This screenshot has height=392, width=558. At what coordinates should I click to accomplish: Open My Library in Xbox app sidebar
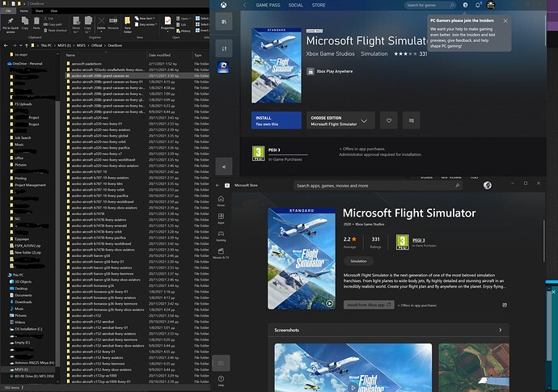[224, 22]
